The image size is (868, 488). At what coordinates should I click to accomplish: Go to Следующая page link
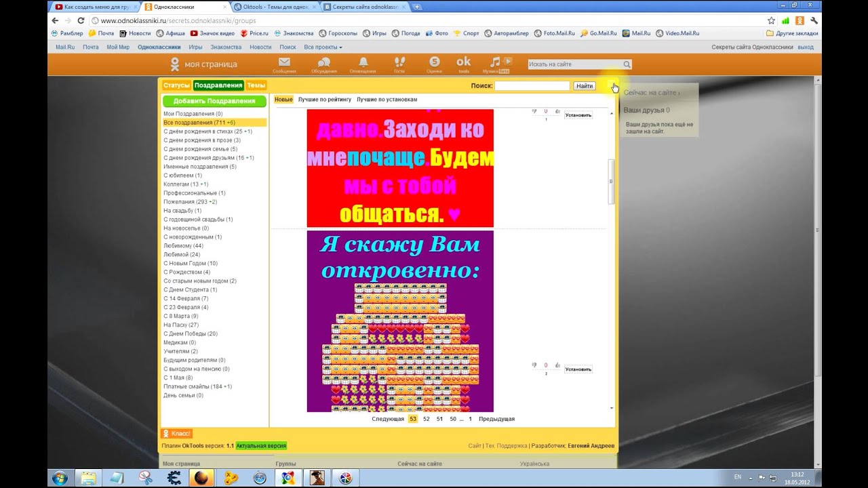388,419
